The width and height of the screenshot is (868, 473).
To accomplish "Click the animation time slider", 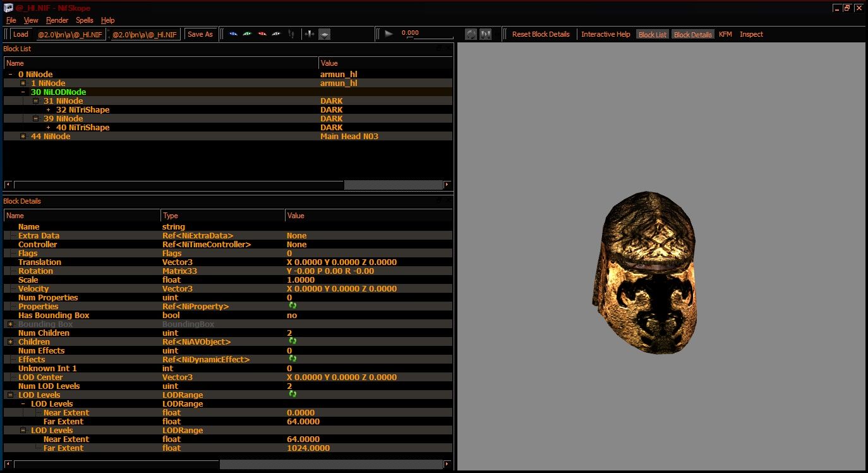I will coord(430,39).
